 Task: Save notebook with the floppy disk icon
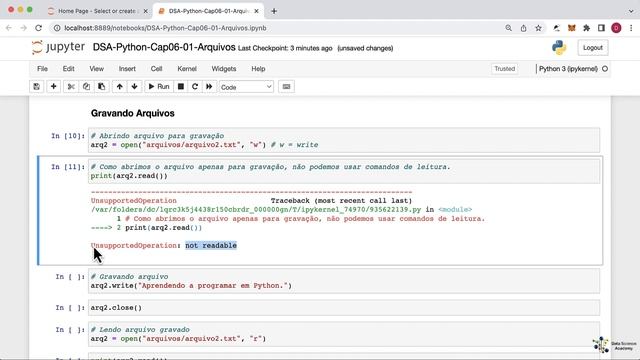coord(37,87)
